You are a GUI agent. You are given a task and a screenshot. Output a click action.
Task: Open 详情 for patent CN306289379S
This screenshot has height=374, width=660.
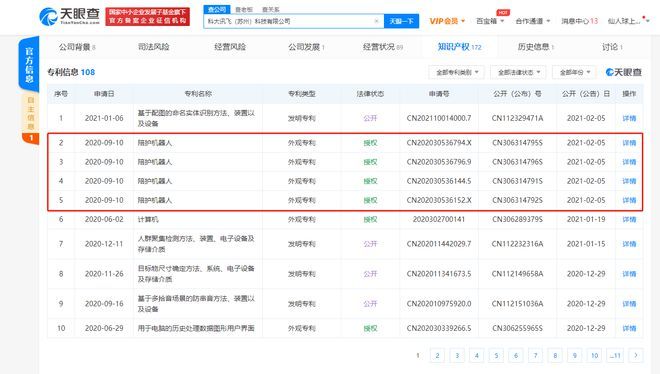point(629,220)
